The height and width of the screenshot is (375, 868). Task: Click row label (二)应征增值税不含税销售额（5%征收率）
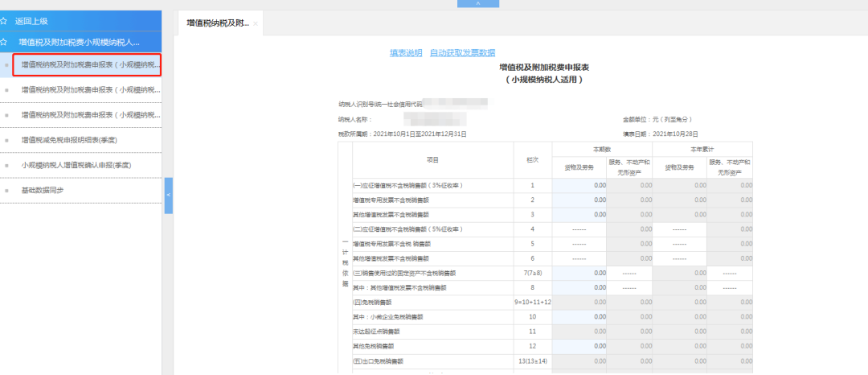tap(407, 229)
